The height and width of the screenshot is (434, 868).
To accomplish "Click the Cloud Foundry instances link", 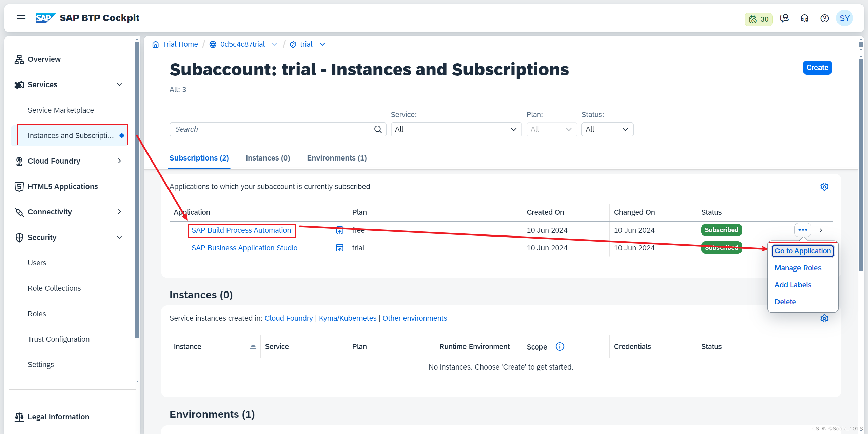I will [289, 318].
